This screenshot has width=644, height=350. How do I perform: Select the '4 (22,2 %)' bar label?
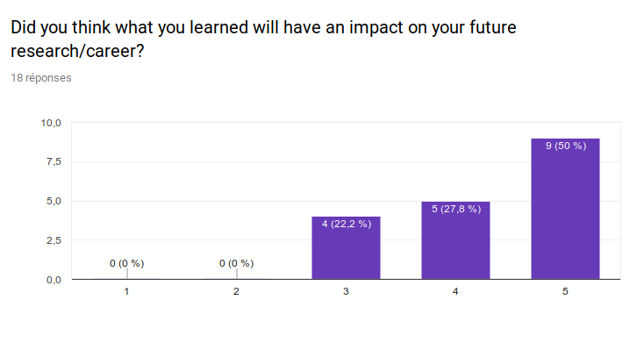(347, 224)
